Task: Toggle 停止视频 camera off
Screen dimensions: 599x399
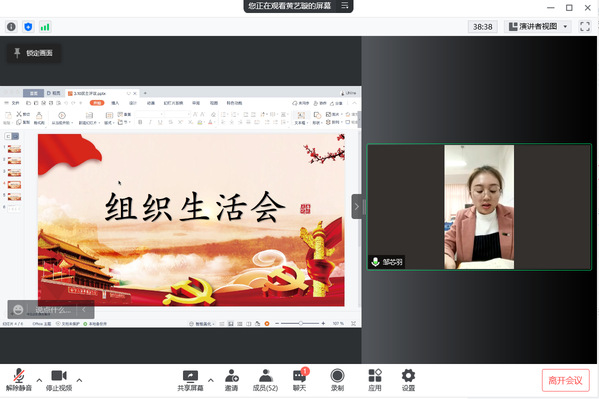Action: coord(59,380)
